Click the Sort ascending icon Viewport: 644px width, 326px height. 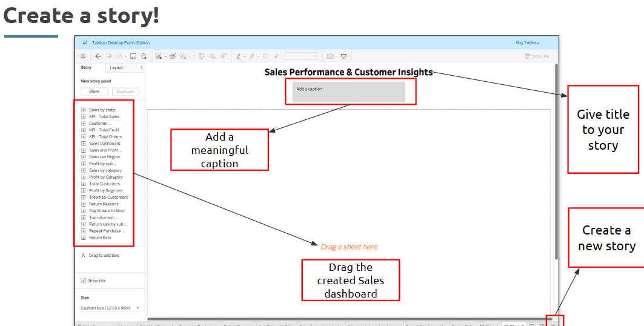(212, 56)
